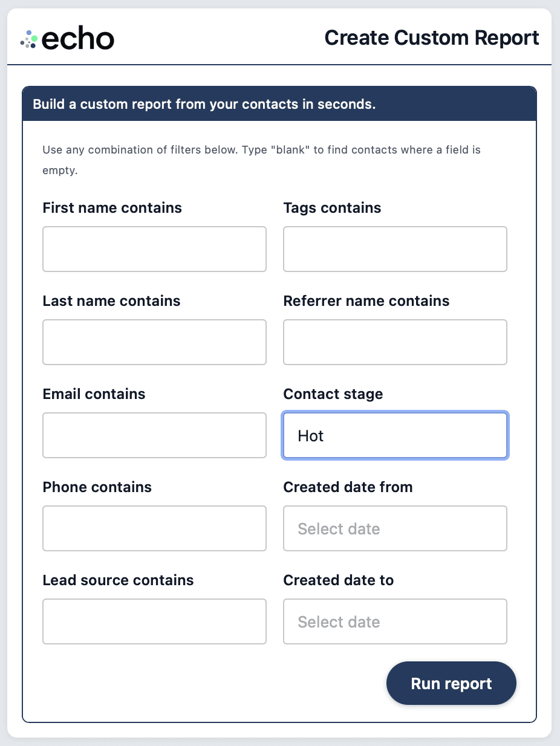
Task: Click into the Email contains field
Action: point(154,435)
